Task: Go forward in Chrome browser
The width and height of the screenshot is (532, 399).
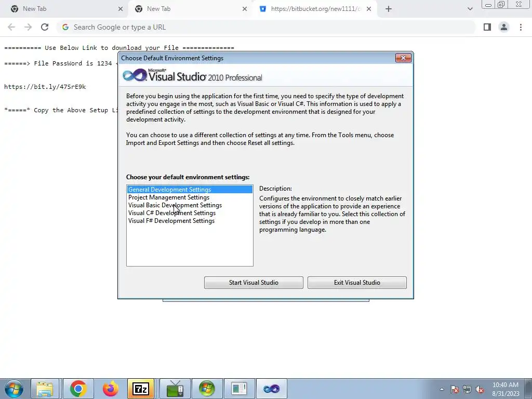Action: (28, 27)
